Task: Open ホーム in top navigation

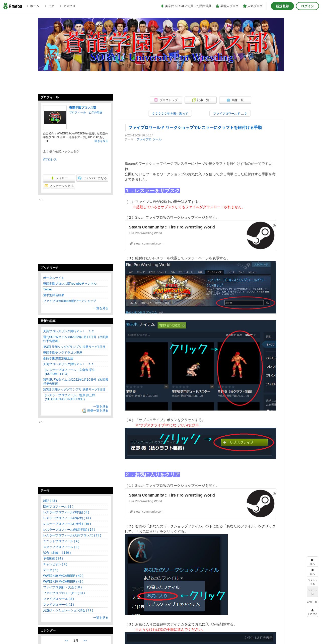Action: point(33,6)
